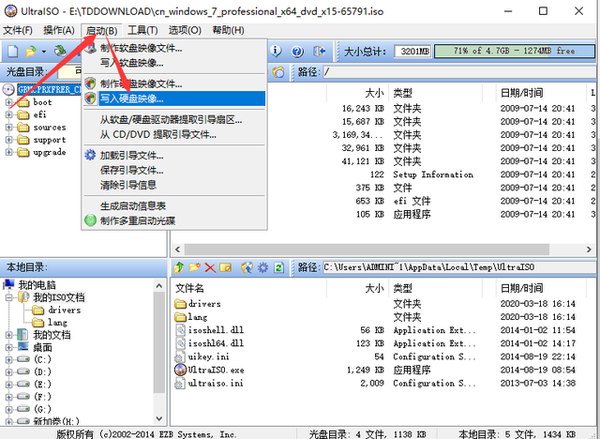The width and height of the screenshot is (600, 439).
Task: Select 清除引导信息 menu entry
Action: point(174,185)
